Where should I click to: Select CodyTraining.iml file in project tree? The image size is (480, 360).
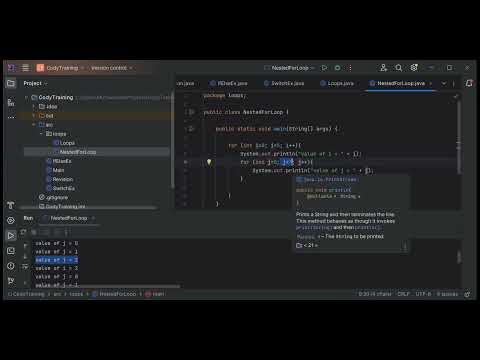tap(62, 206)
